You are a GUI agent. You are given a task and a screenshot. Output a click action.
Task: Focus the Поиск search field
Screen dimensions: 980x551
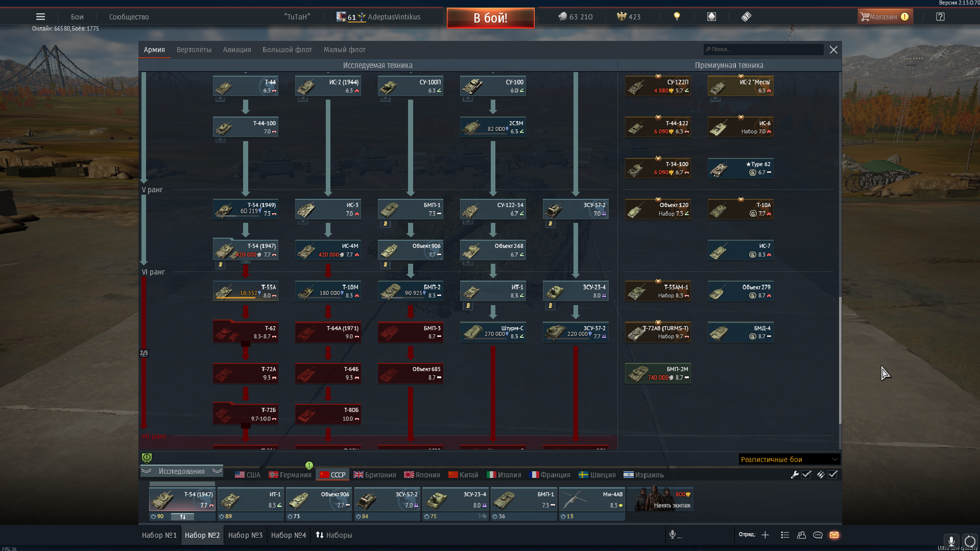coord(763,49)
